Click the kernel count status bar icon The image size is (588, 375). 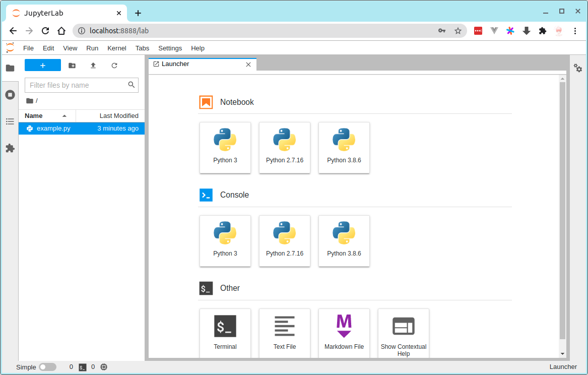104,367
